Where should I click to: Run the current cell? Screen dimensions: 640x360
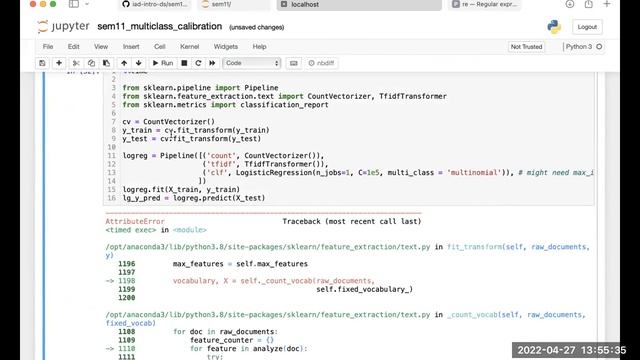(163, 63)
